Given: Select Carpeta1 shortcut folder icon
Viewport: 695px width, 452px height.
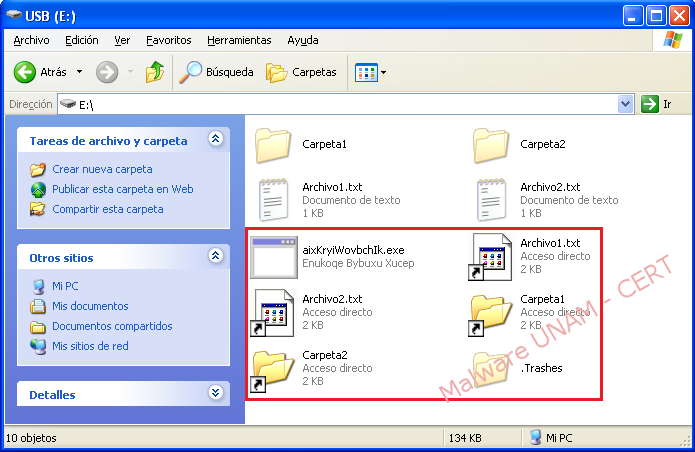Looking at the screenshot, I should [x=490, y=316].
